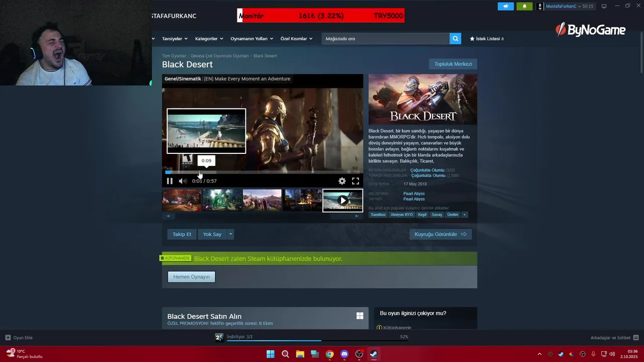
Task: Open Topluluk Merkezi community hub
Action: click(x=453, y=64)
